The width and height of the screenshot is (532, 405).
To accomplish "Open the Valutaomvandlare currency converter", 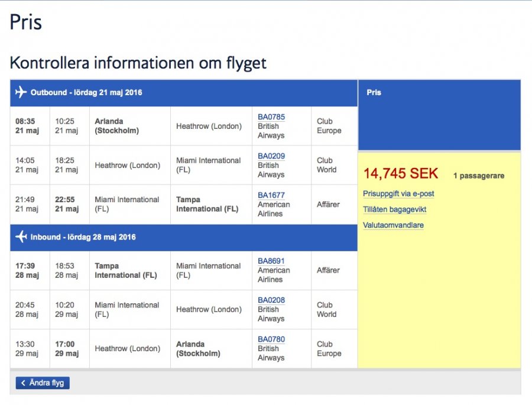I will click(x=393, y=225).
